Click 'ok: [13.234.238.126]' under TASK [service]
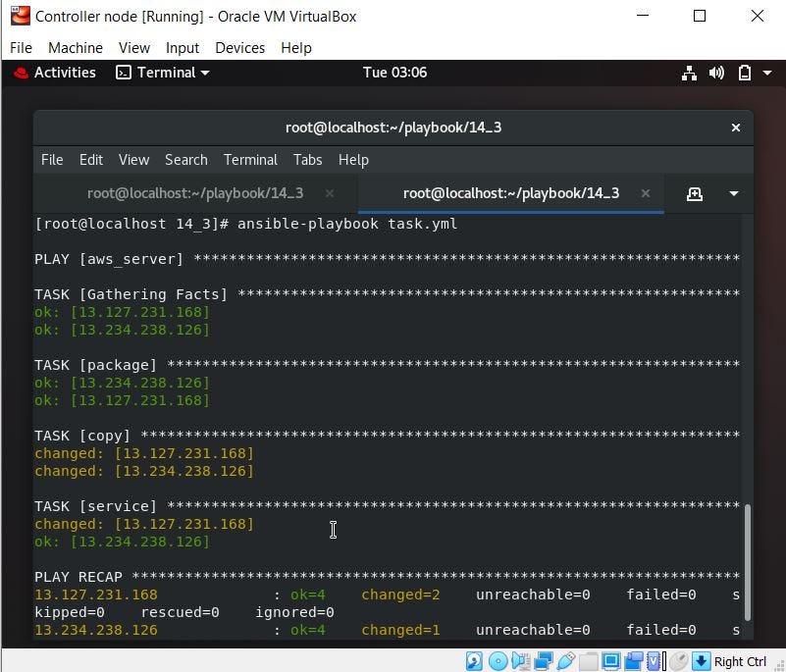Image resolution: width=786 pixels, height=672 pixels. pyautogui.click(x=123, y=542)
